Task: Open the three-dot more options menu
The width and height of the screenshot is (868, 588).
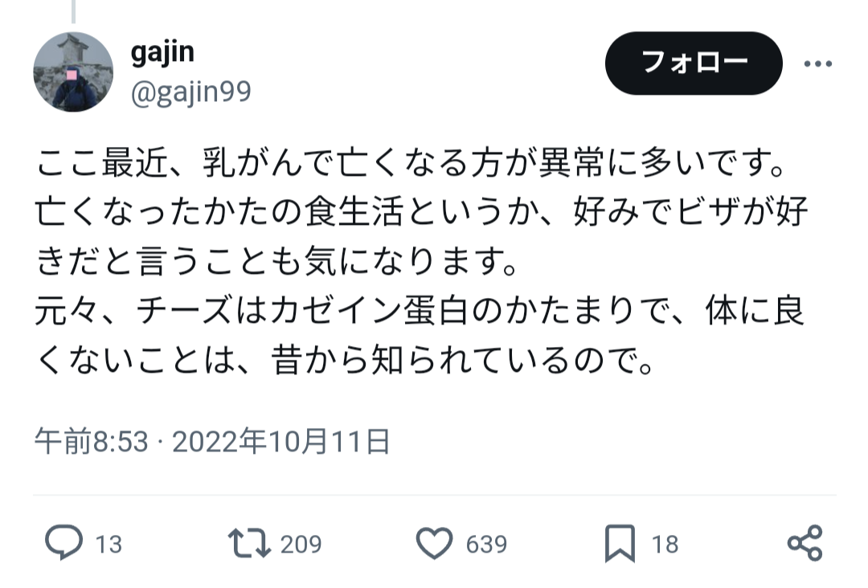Action: point(818,63)
